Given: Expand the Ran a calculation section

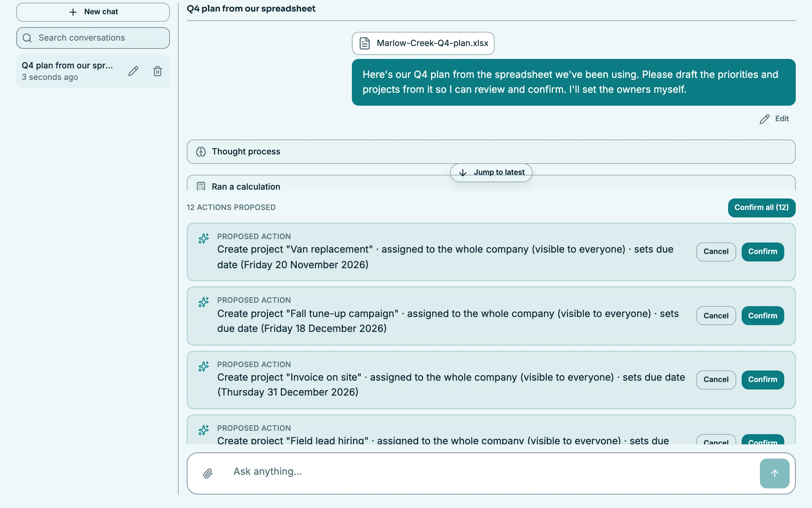Looking at the screenshot, I should 491,183.
